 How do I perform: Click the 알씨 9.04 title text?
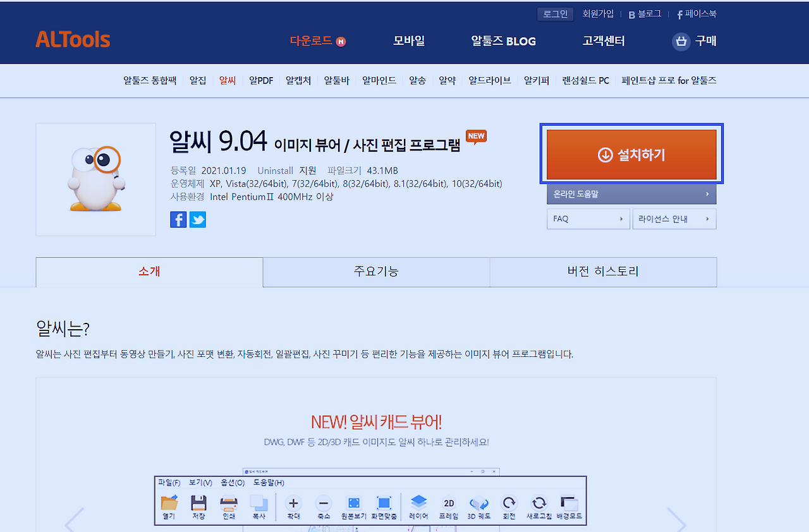(219, 142)
